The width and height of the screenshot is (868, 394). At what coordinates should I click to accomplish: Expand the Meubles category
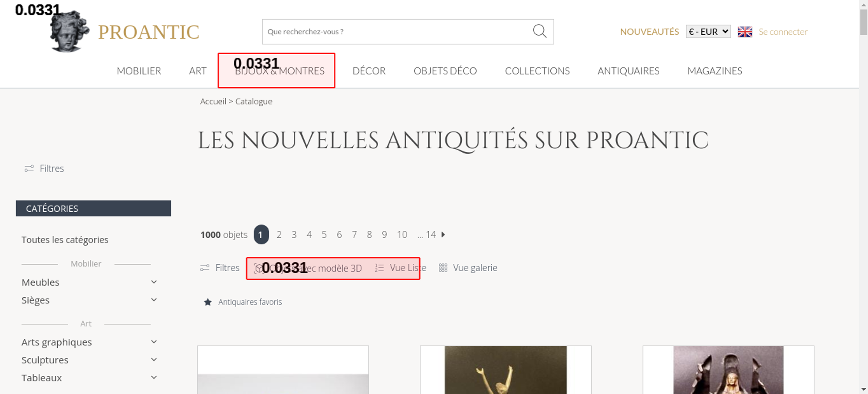click(154, 282)
